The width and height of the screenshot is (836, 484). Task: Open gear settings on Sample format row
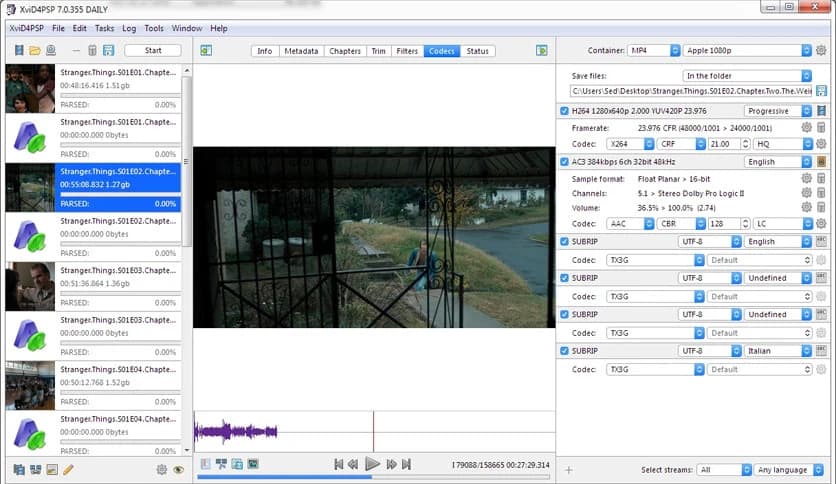806,178
